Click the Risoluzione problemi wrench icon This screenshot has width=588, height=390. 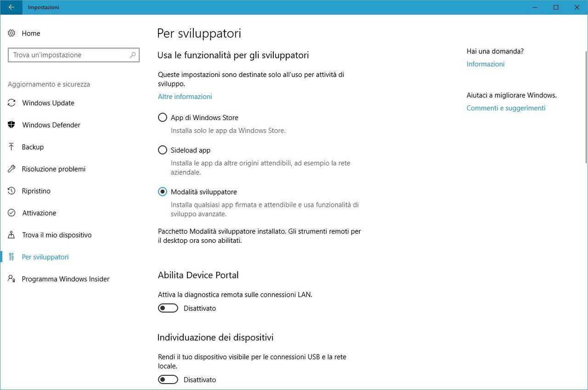point(12,169)
